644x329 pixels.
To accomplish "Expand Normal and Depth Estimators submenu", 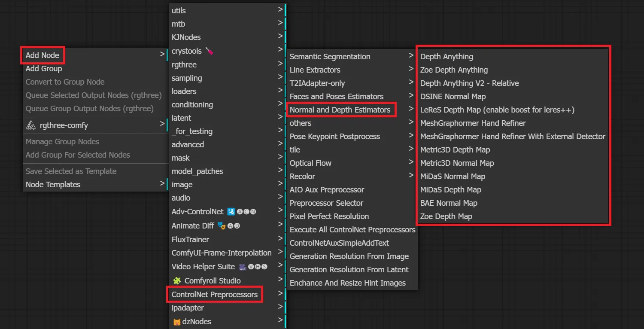I will point(352,110).
